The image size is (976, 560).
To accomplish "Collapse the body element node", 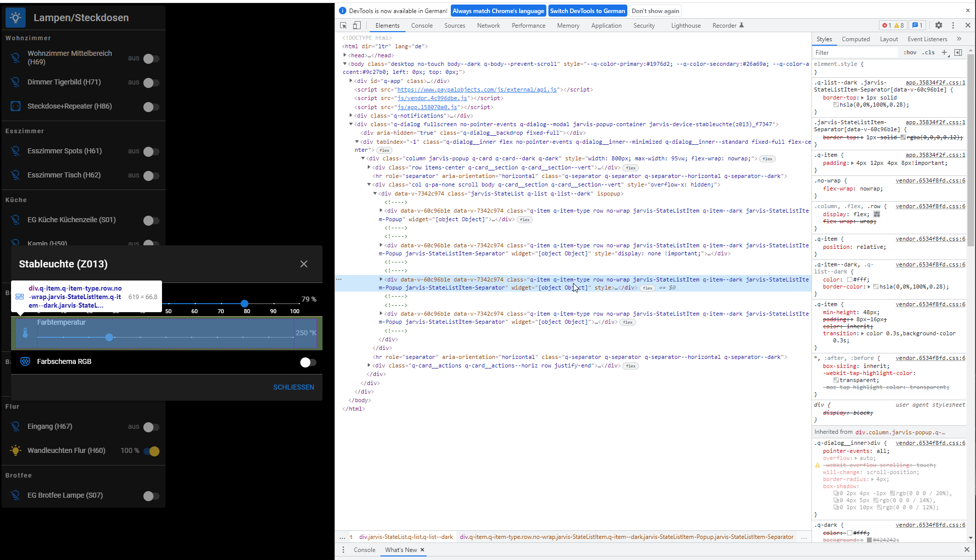I will click(x=345, y=64).
